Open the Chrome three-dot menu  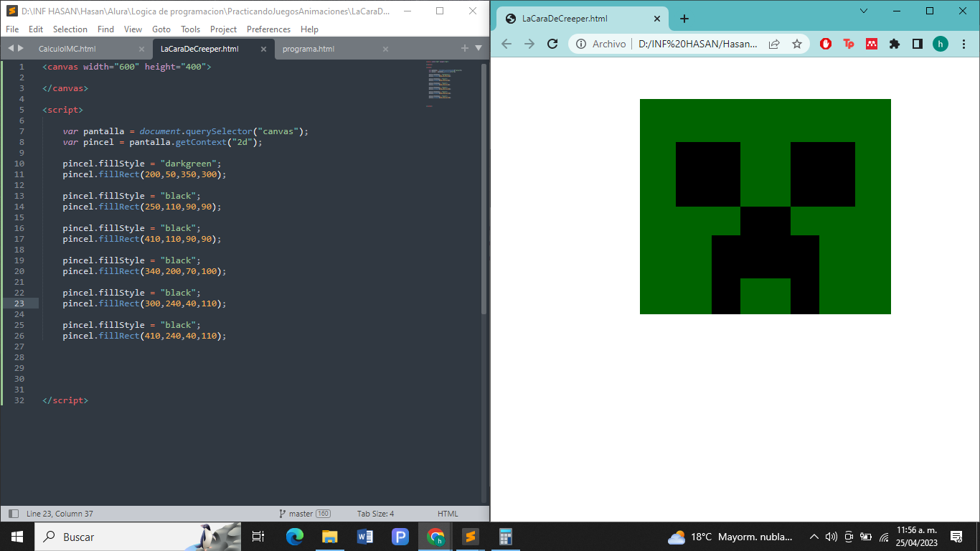click(963, 44)
